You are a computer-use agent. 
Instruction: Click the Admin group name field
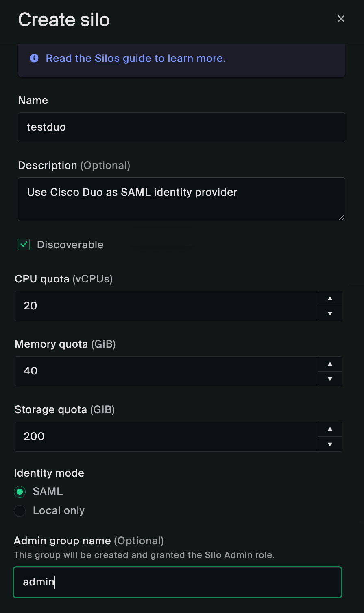(177, 582)
